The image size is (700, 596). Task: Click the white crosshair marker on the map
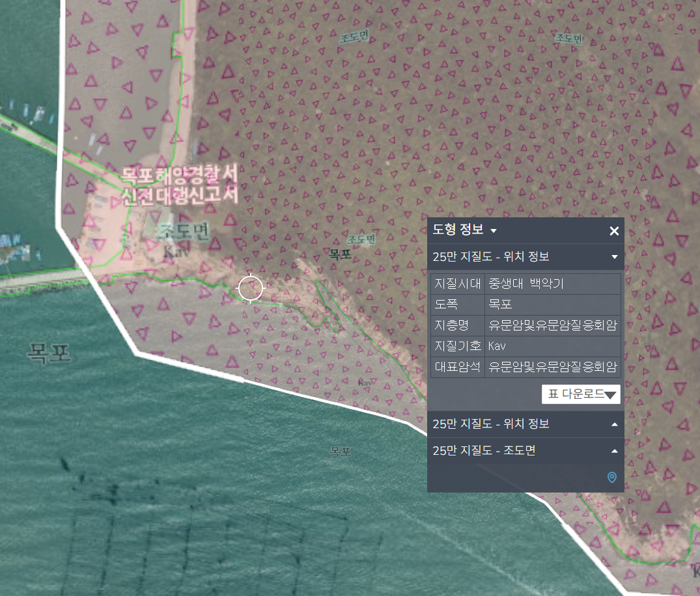click(x=250, y=288)
